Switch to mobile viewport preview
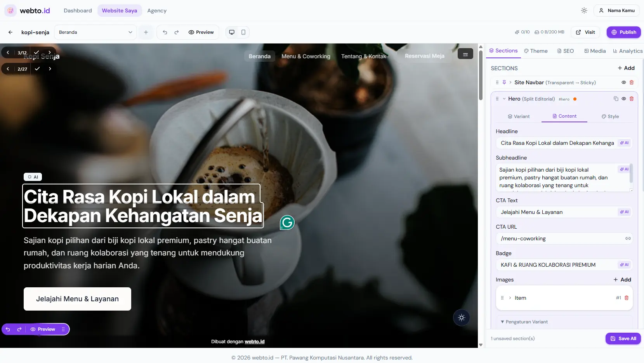 [x=243, y=32]
